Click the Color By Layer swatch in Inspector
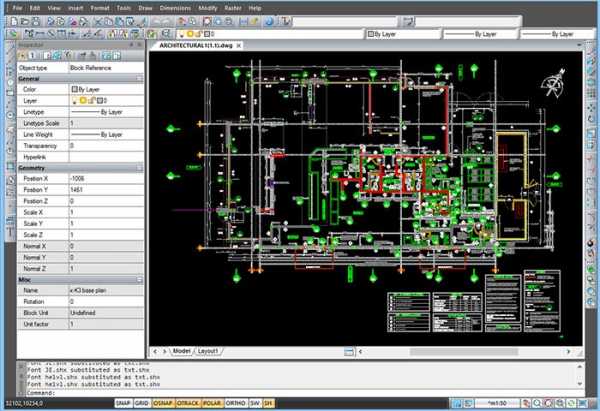Image resolution: width=600 pixels, height=411 pixels. (x=73, y=90)
